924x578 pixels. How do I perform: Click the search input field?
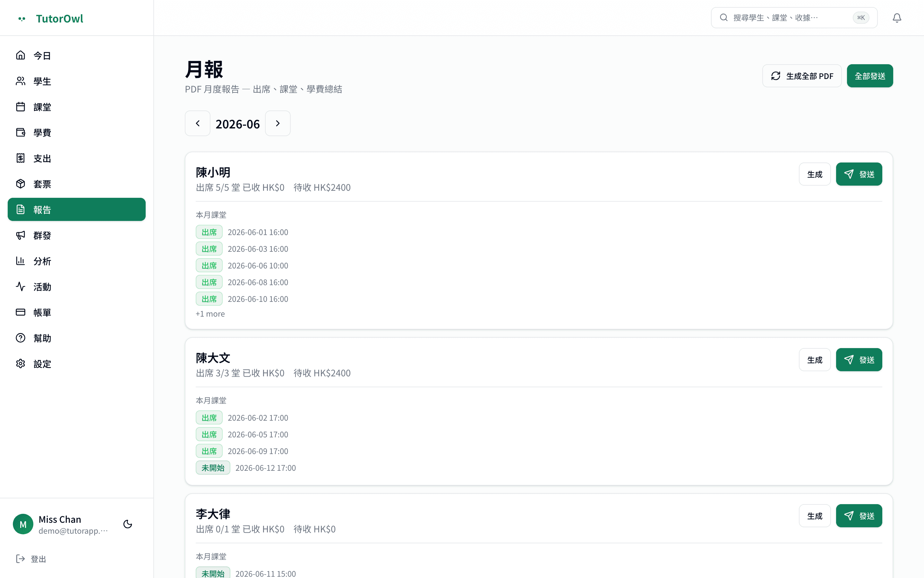click(794, 18)
